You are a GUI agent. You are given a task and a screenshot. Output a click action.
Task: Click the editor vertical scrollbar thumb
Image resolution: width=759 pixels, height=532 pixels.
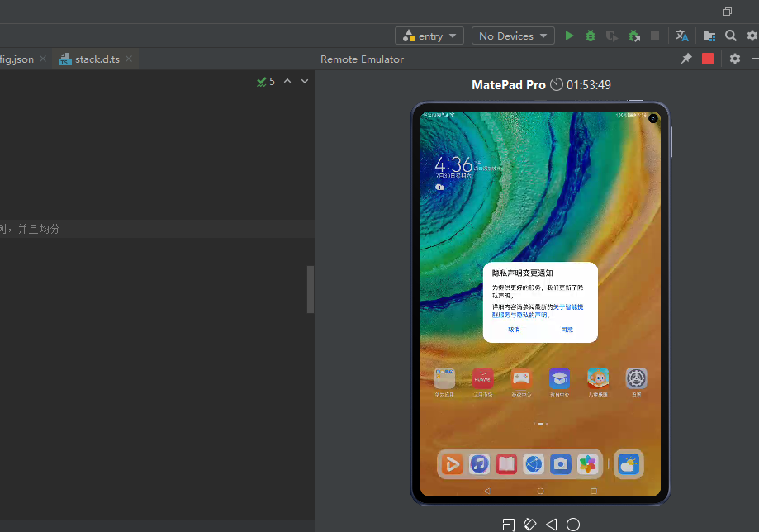click(x=311, y=289)
